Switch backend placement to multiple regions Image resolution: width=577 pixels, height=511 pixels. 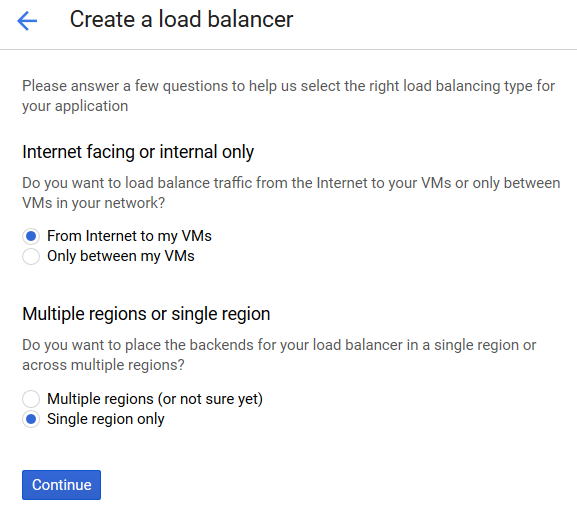point(31,399)
